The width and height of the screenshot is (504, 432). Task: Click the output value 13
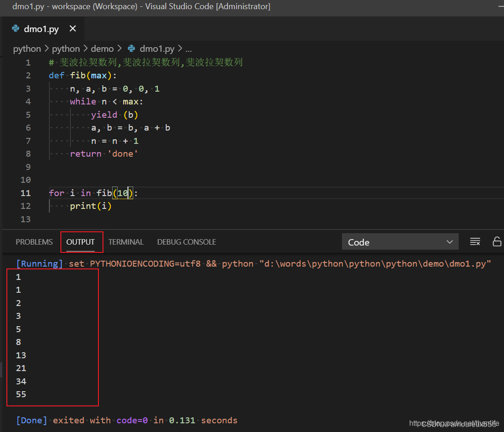pos(21,355)
